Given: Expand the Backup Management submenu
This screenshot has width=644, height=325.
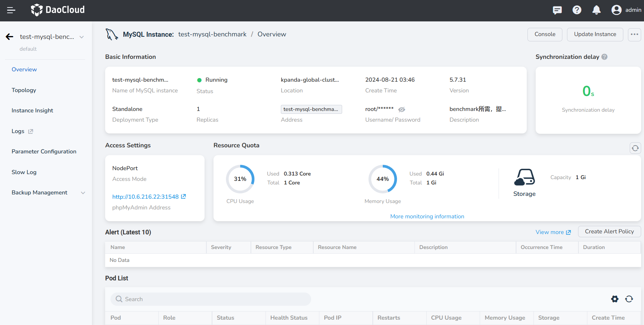Looking at the screenshot, I should point(83,193).
